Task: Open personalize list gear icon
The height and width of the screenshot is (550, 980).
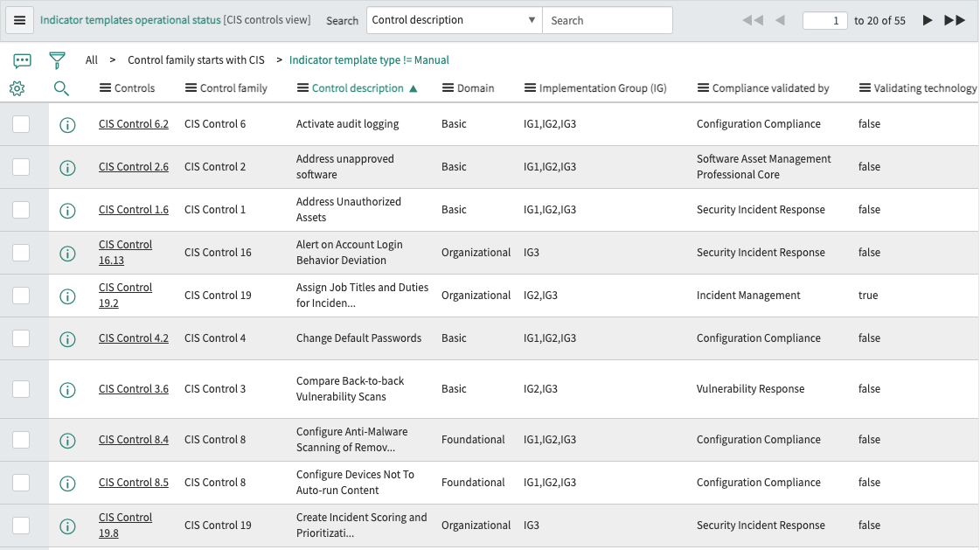Action: tap(17, 88)
